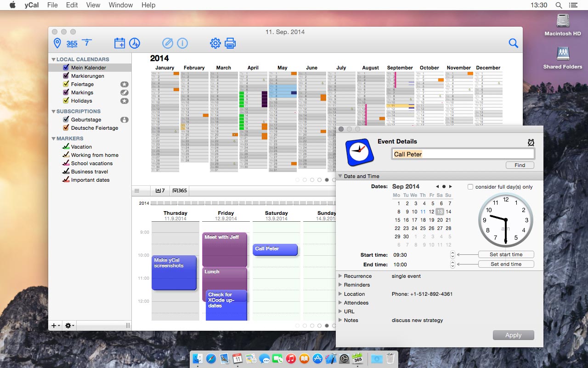Toggle the Geburtstage subscription checkbox
The image size is (588, 368).
click(66, 120)
